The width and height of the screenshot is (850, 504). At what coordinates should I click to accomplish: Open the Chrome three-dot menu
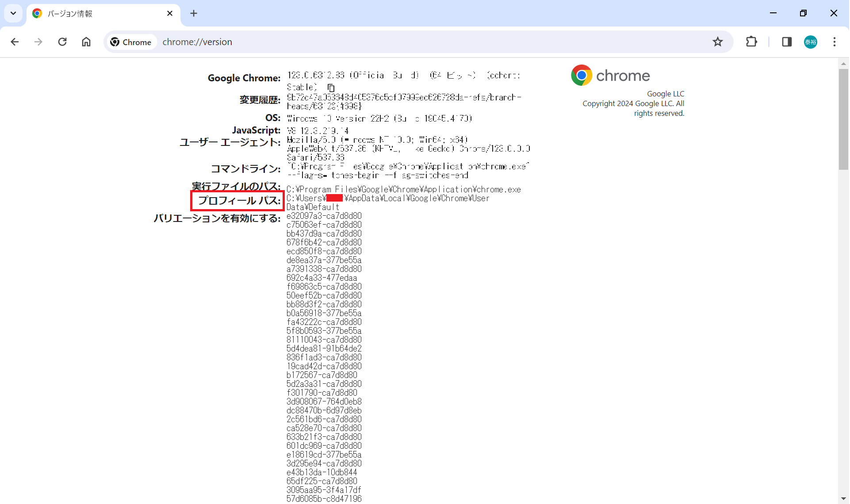835,42
